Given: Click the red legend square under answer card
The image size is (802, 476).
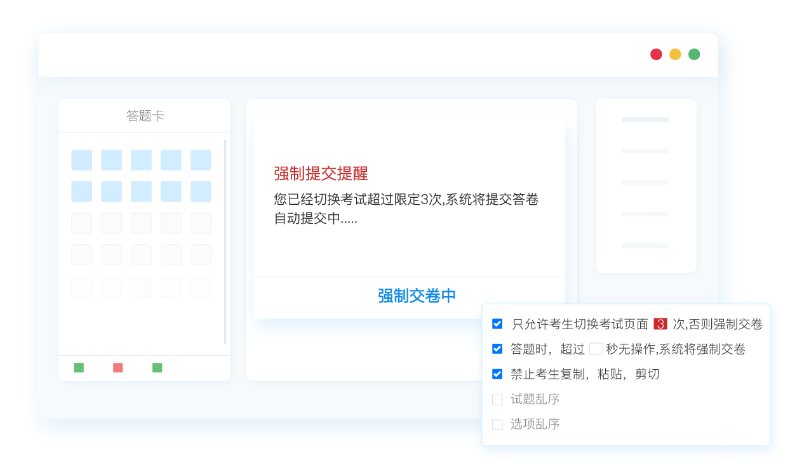Looking at the screenshot, I should pyautogui.click(x=118, y=368).
